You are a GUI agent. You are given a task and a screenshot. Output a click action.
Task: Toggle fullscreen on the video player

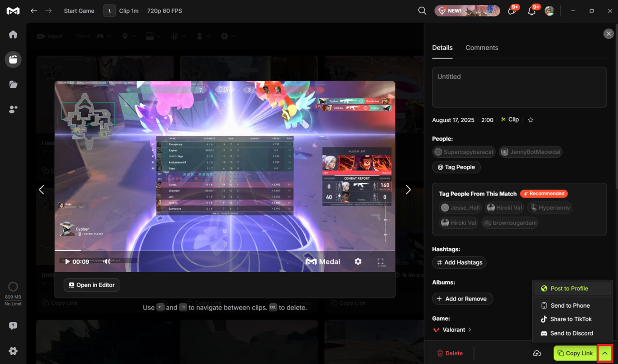click(x=380, y=262)
